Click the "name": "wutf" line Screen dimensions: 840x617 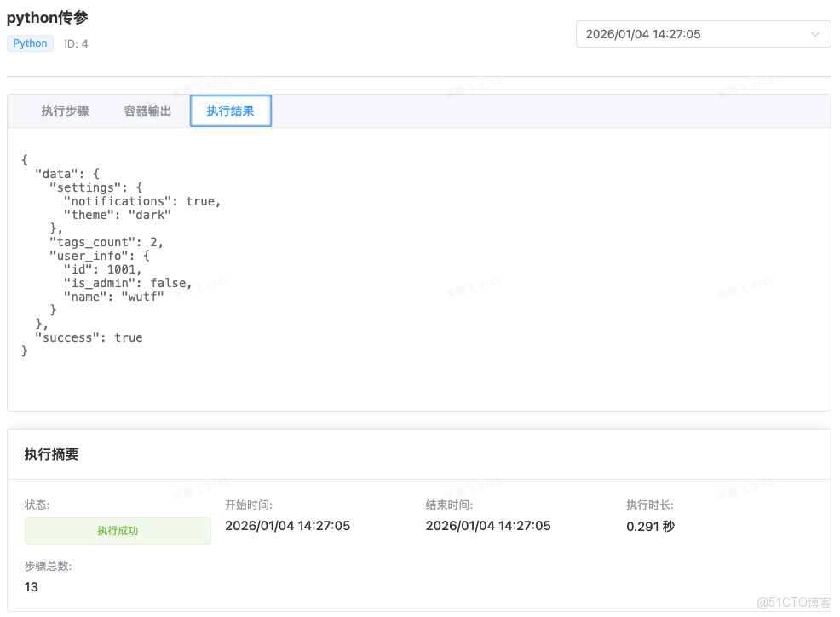[113, 297]
